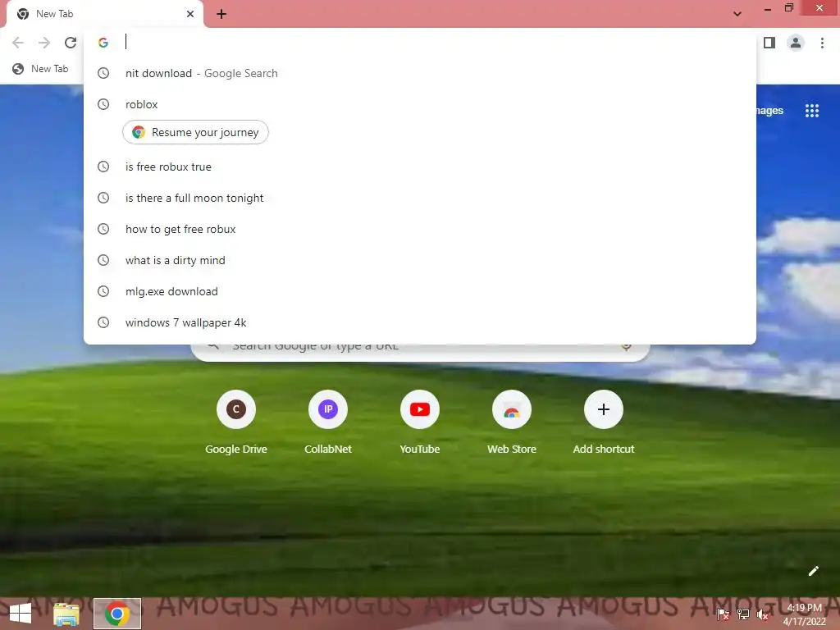Open the Google apps grid
840x630 pixels.
tap(811, 111)
